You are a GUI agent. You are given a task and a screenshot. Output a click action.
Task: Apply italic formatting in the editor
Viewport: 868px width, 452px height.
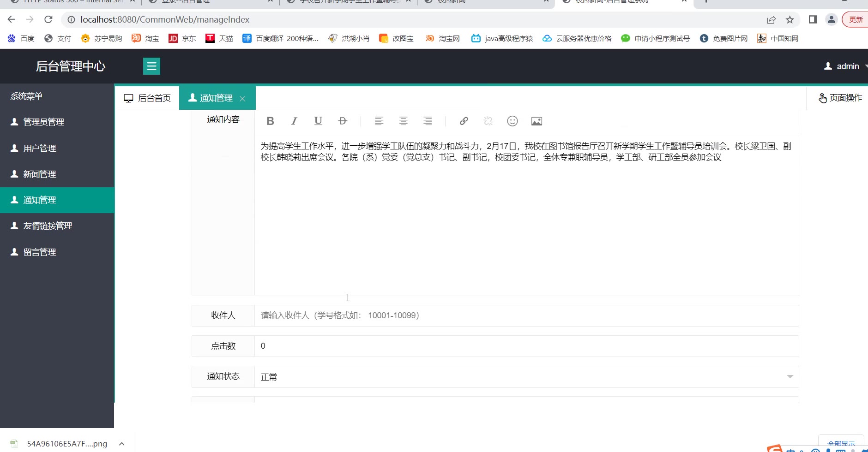click(294, 121)
